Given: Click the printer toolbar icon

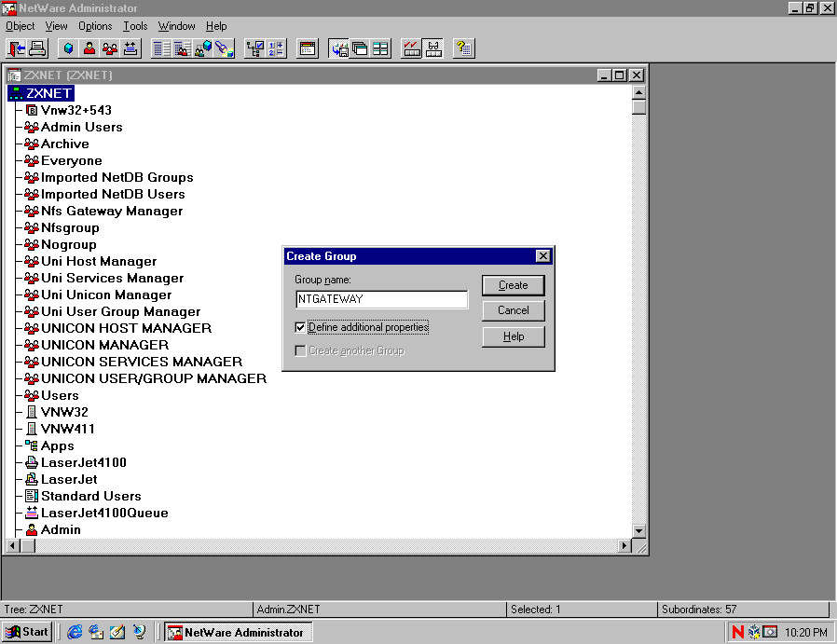Looking at the screenshot, I should [37, 48].
